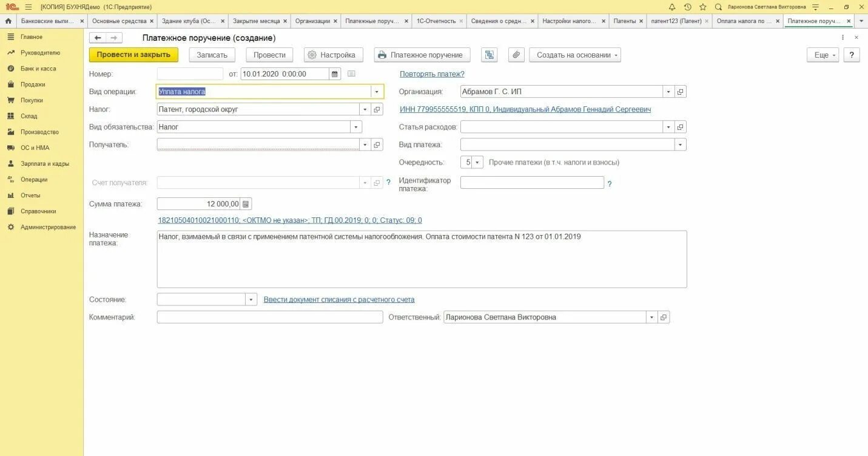Expand the Очередность dropdown arrow
This screenshot has height=456, width=868.
click(477, 162)
